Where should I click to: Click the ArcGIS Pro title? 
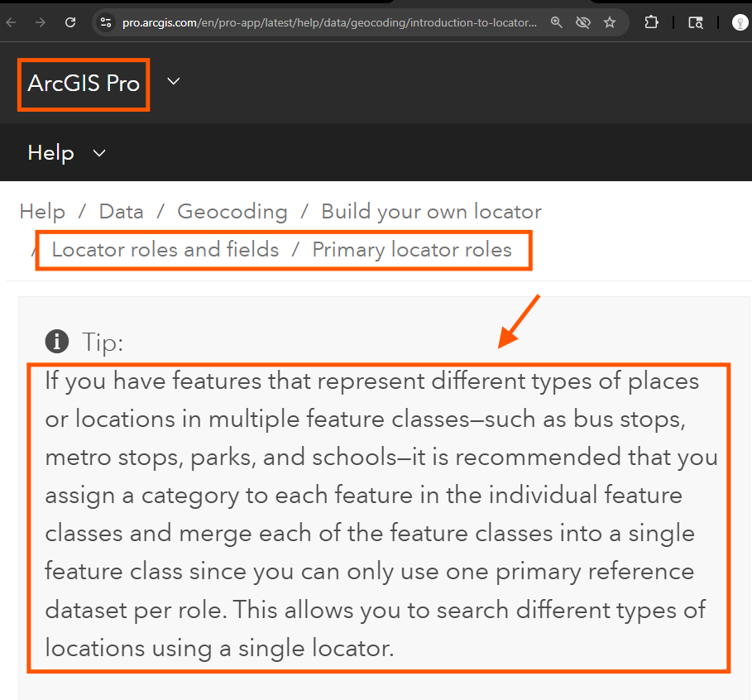(84, 84)
